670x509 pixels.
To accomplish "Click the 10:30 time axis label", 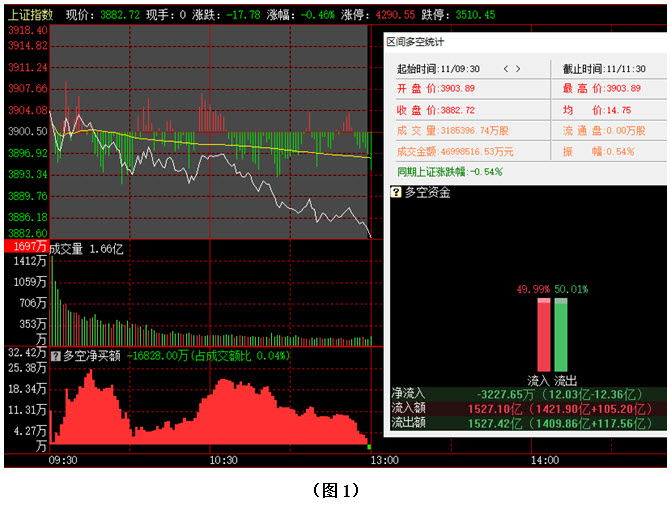I will click(223, 460).
